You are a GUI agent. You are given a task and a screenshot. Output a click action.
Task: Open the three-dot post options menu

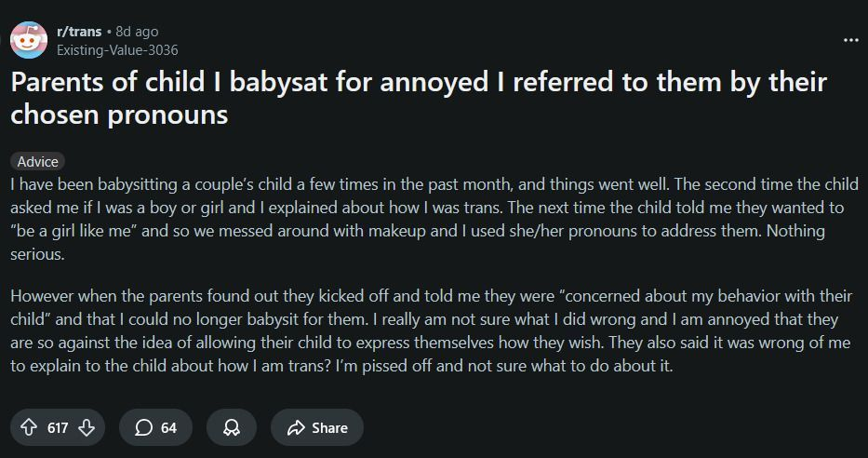(x=850, y=41)
